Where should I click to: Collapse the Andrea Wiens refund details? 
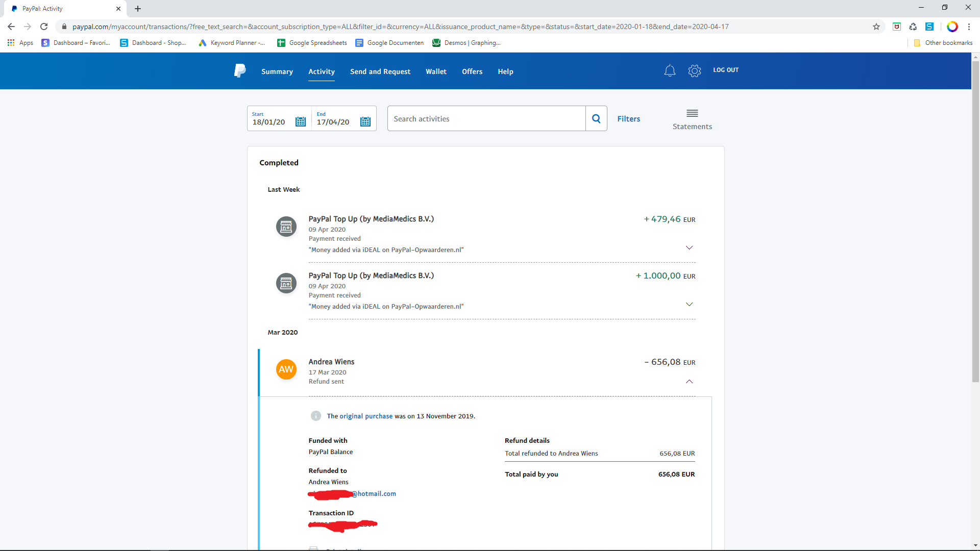[689, 382]
